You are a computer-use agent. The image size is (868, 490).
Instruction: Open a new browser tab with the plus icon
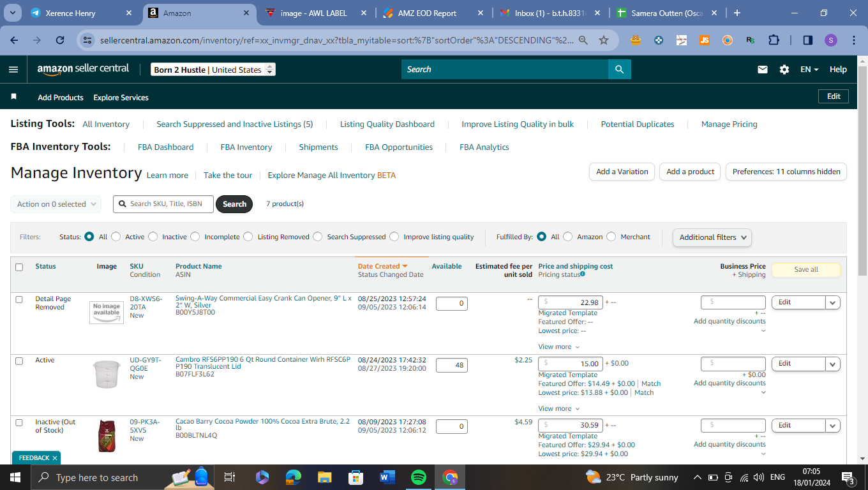(737, 13)
